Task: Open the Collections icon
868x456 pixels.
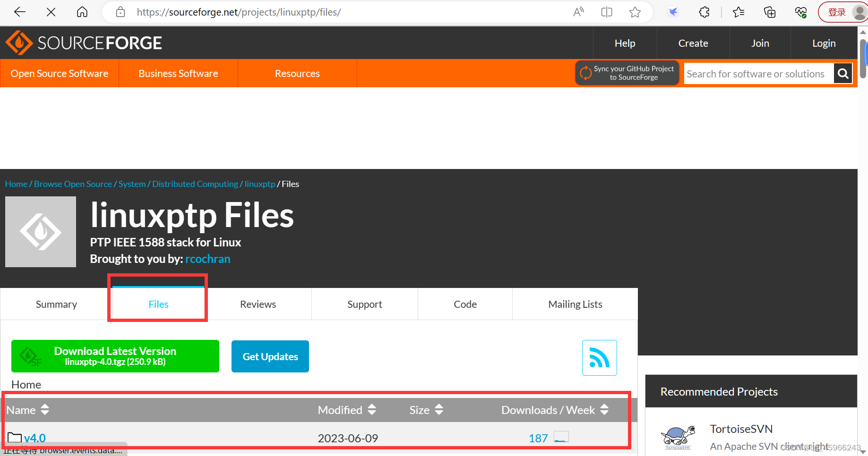Action: click(770, 12)
